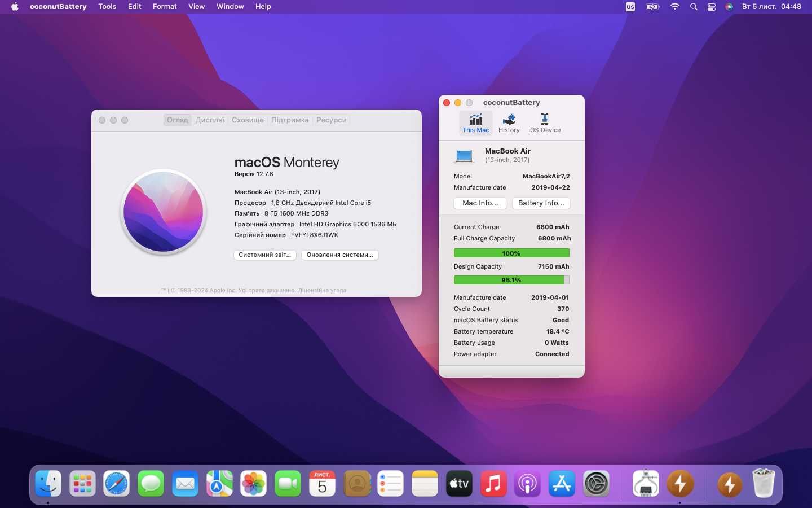Launch Music from the Dock
Screen dimensions: 812x508
(493, 484)
